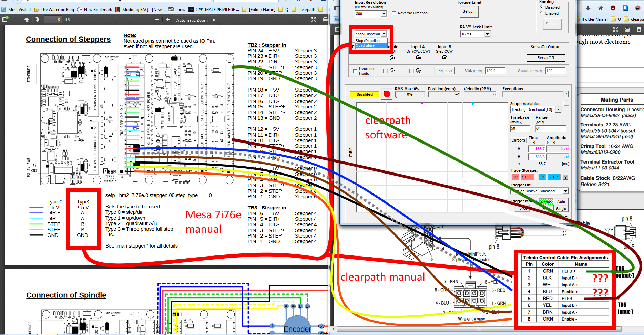Open [Folder Name] bookmark folder in left browser
The height and width of the screenshot is (335, 644).
pyautogui.click(x=259, y=9)
